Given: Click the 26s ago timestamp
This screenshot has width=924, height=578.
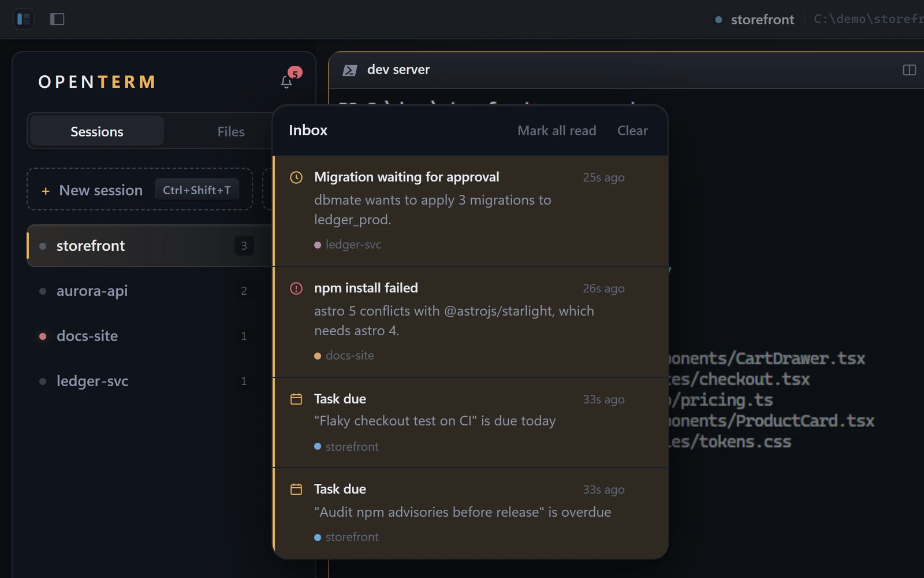Looking at the screenshot, I should click(603, 288).
